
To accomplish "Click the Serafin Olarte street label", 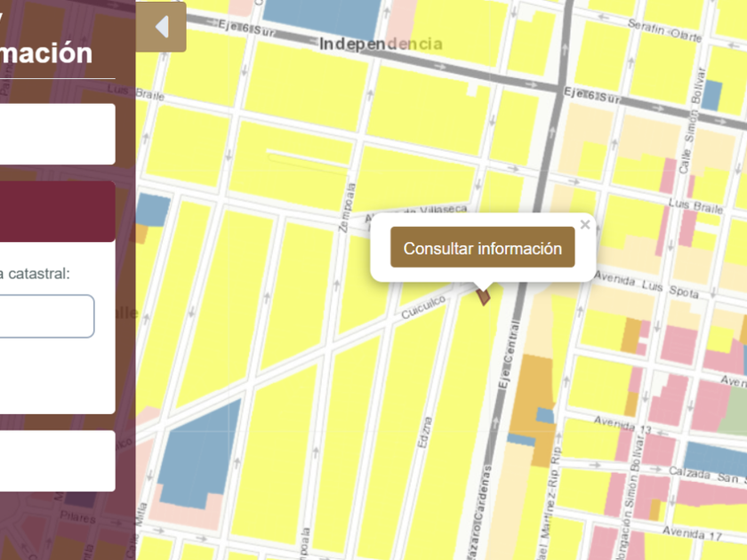I will point(664,30).
